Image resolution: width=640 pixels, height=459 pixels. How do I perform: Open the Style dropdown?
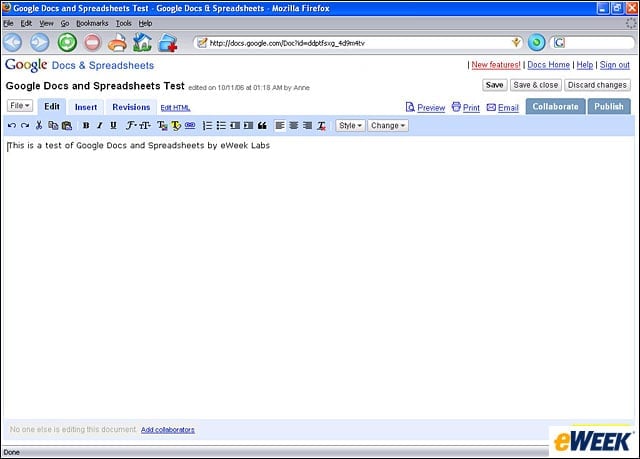click(x=350, y=126)
